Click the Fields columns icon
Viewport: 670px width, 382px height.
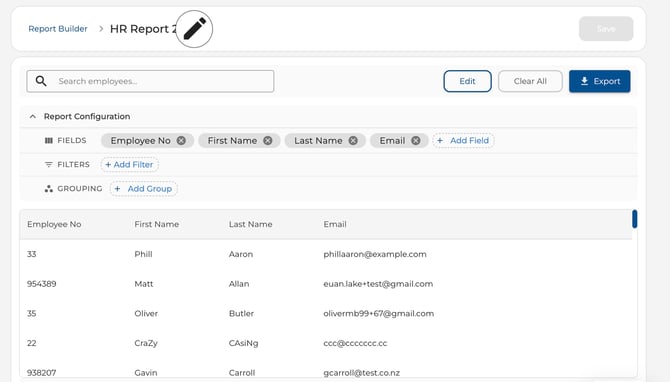49,141
